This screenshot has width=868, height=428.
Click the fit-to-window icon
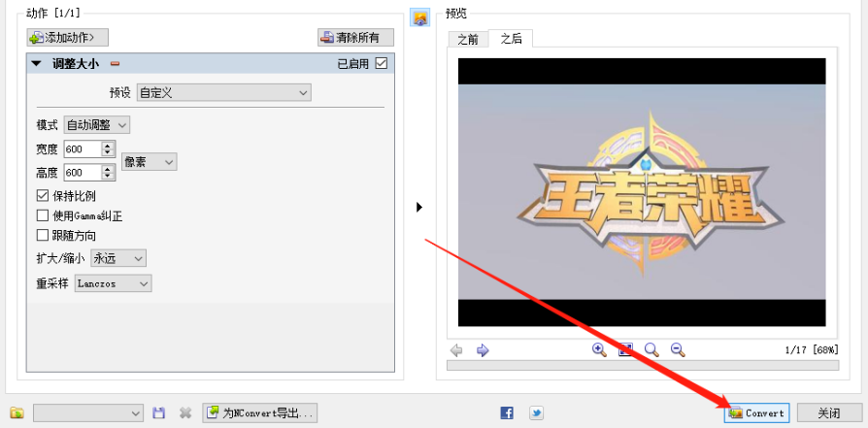(x=625, y=350)
